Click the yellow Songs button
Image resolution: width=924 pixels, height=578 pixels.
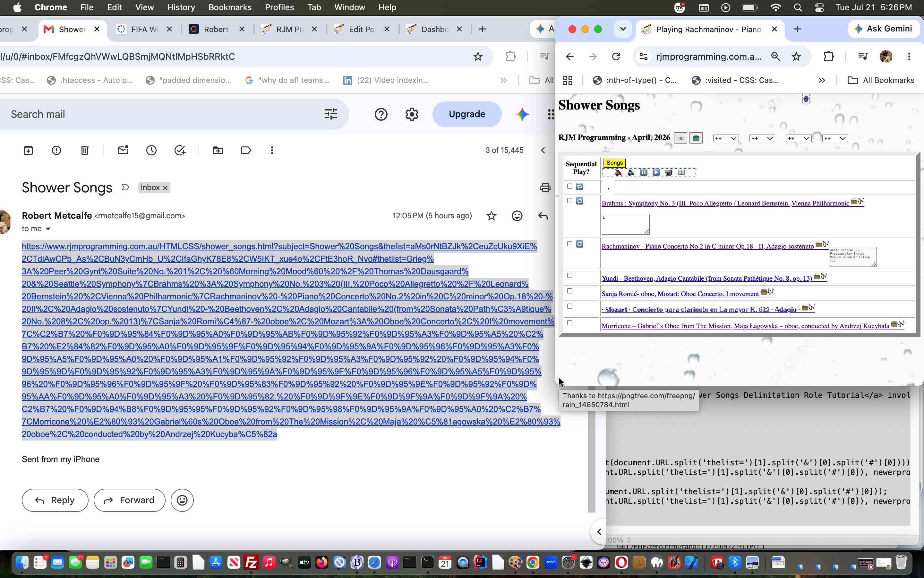pyautogui.click(x=614, y=163)
